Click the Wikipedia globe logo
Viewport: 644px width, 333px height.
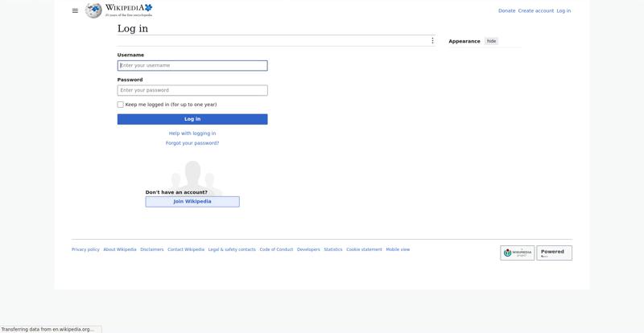click(x=93, y=10)
